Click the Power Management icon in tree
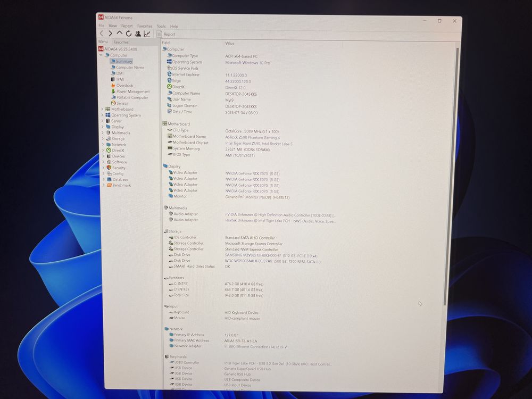This screenshot has width=532, height=399. click(113, 92)
